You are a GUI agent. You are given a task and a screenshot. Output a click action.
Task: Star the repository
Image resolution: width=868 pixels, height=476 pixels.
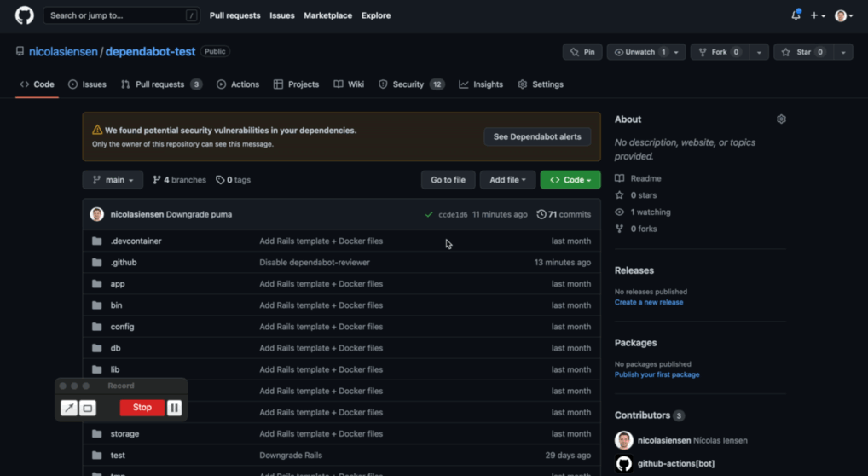[x=804, y=52]
